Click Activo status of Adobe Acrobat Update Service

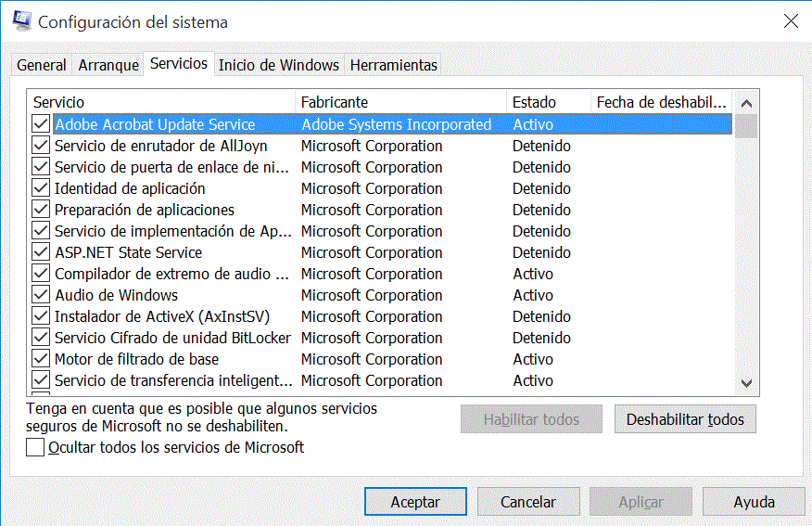pyautogui.click(x=533, y=124)
